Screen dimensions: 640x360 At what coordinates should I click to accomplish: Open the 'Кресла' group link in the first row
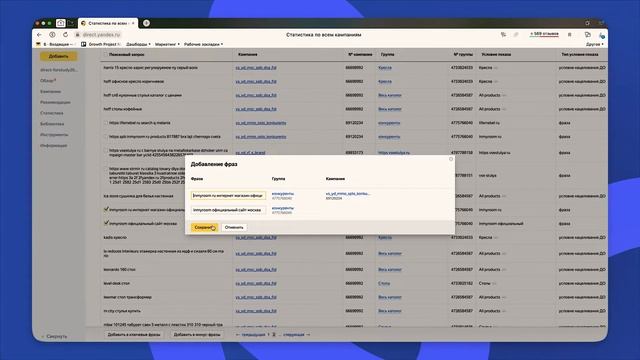coord(384,67)
